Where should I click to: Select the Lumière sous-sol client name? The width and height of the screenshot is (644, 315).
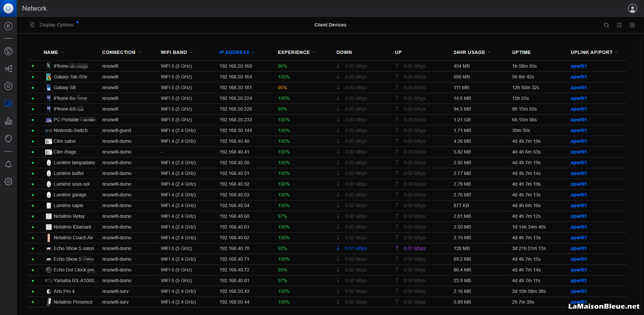click(71, 184)
